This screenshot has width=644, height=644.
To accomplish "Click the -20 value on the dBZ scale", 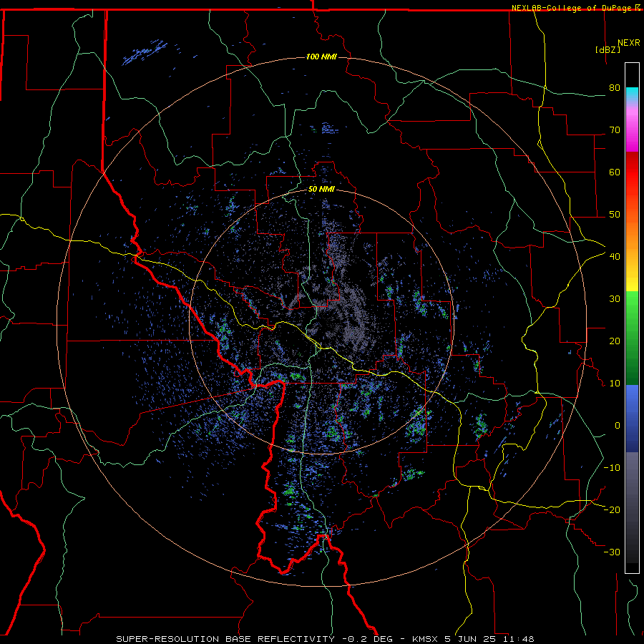I will (x=612, y=510).
